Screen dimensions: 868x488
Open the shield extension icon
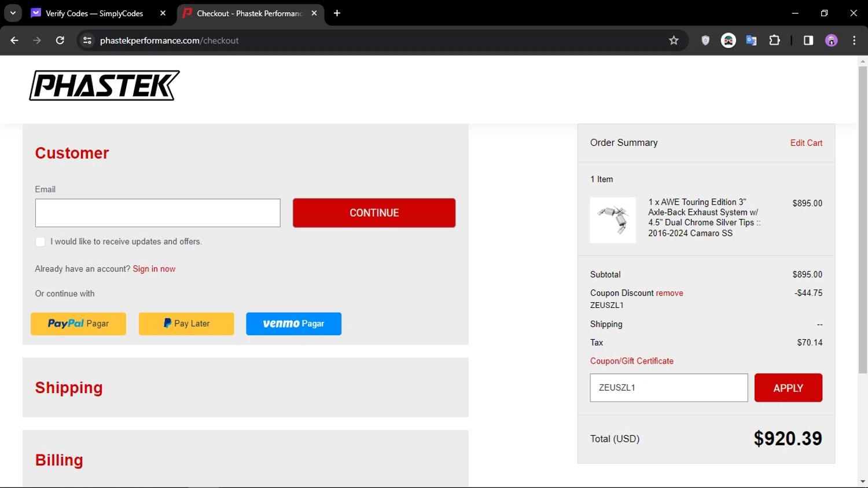(x=705, y=41)
